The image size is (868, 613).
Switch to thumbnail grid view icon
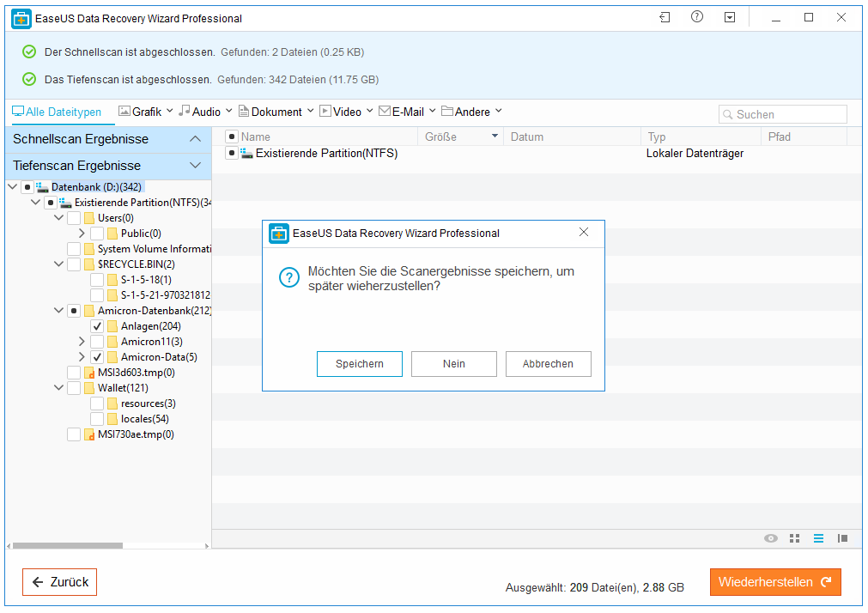click(x=794, y=538)
